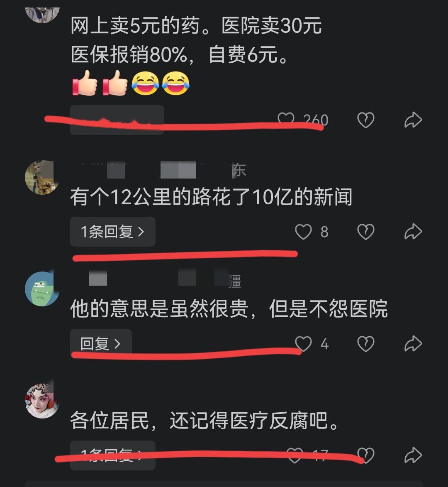The image size is (448, 487).
Task: Open the monkey avatar commenter profile
Action: tap(42, 177)
